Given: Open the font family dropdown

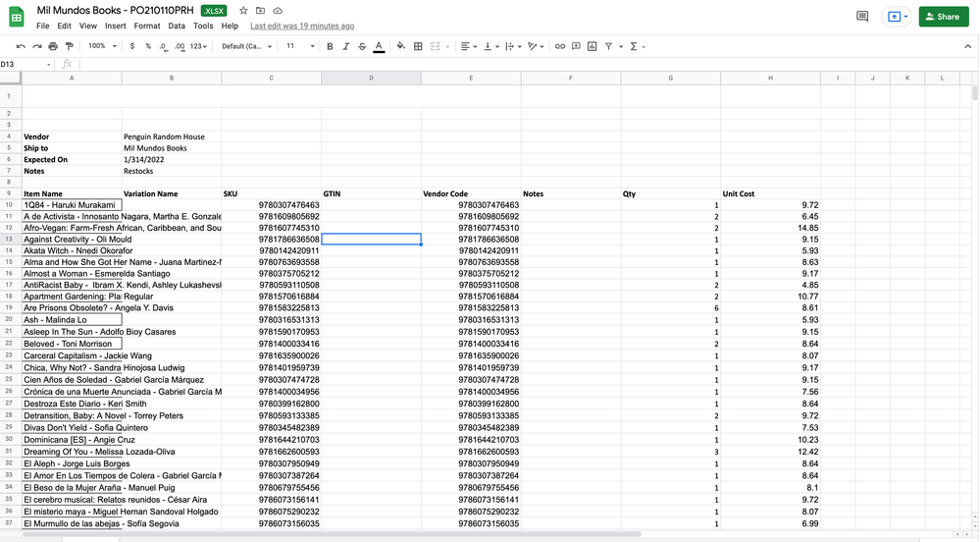Looking at the screenshot, I should [245, 46].
